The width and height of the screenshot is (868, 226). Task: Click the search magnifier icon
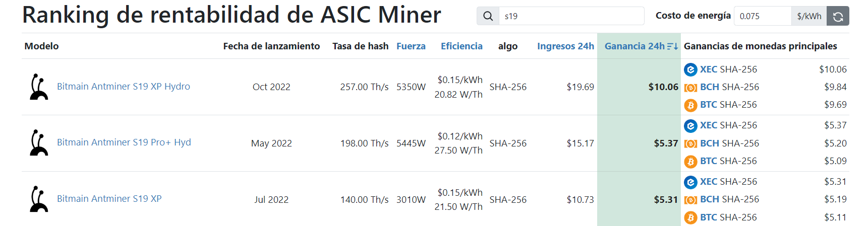(x=488, y=16)
